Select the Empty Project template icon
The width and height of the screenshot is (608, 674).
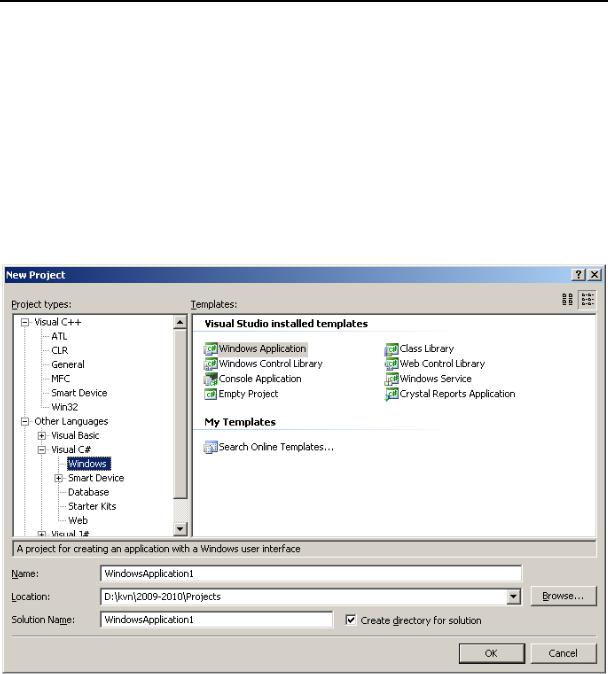point(211,394)
